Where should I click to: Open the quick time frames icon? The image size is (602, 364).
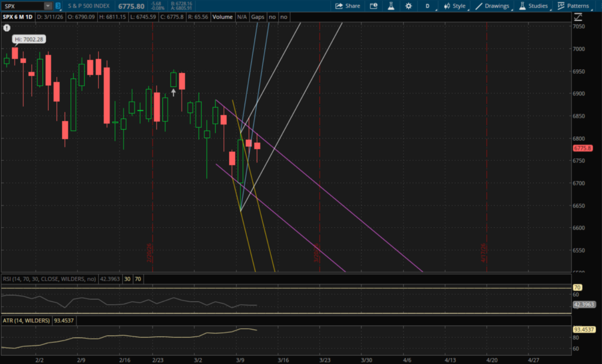[374, 6]
